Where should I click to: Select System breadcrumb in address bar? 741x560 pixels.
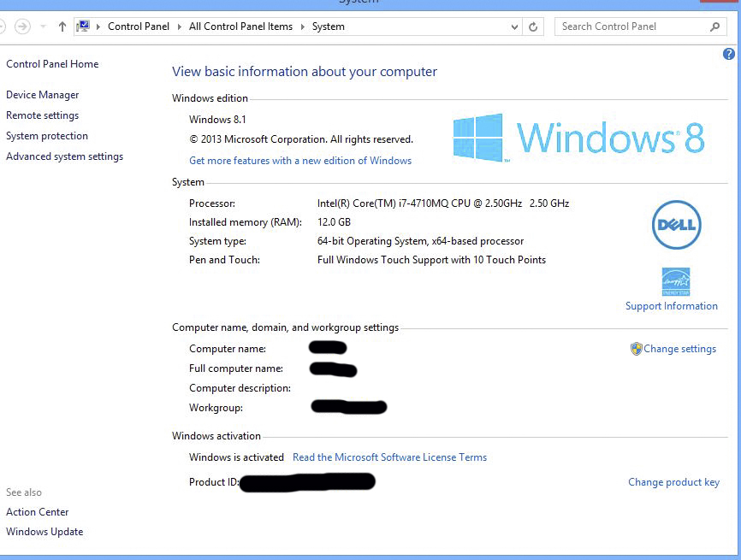click(328, 27)
